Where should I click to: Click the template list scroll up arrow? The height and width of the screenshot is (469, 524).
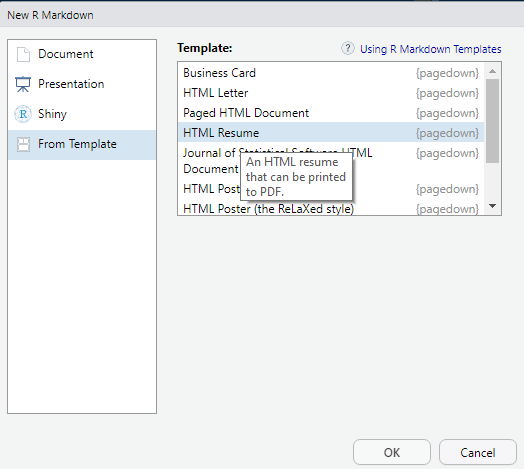click(492, 71)
